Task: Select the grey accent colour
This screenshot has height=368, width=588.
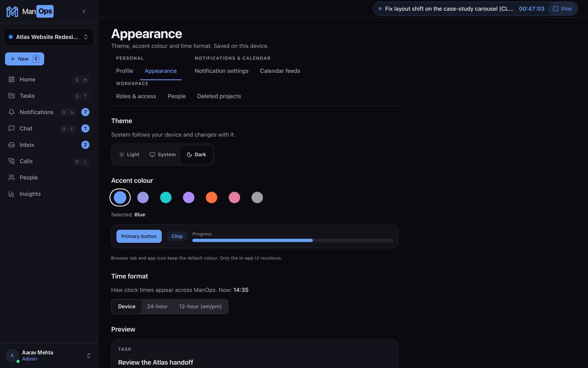Action: pos(257,198)
